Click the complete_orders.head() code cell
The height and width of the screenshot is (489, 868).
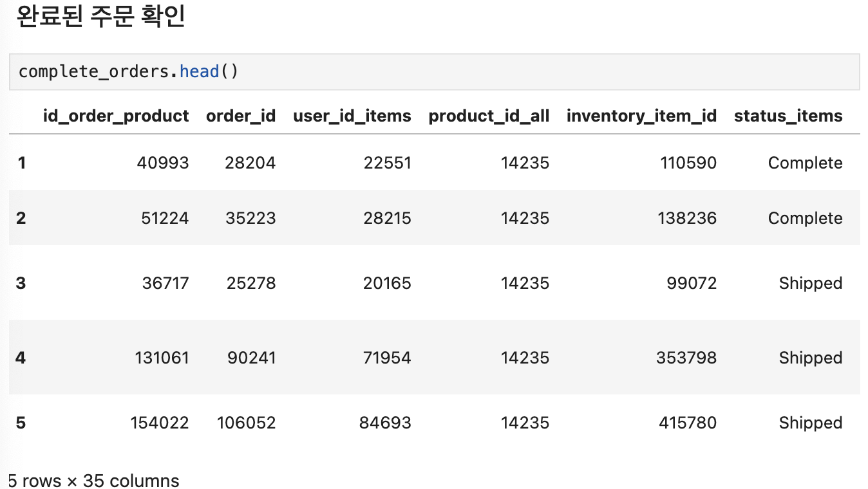(434, 71)
